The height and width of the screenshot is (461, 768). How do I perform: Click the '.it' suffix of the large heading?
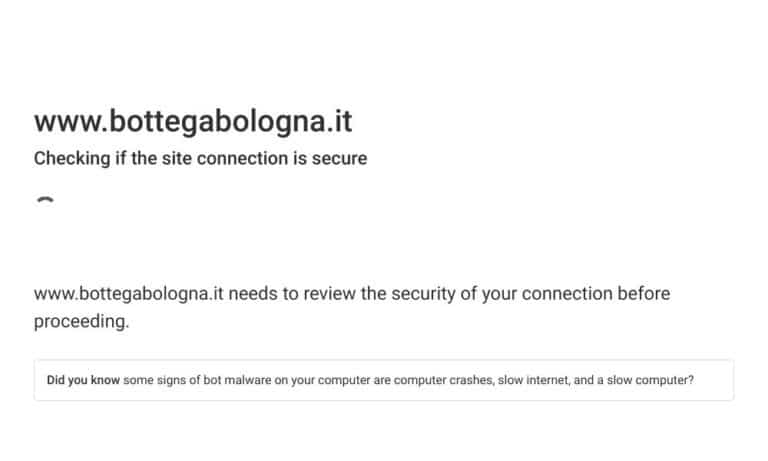(339, 121)
